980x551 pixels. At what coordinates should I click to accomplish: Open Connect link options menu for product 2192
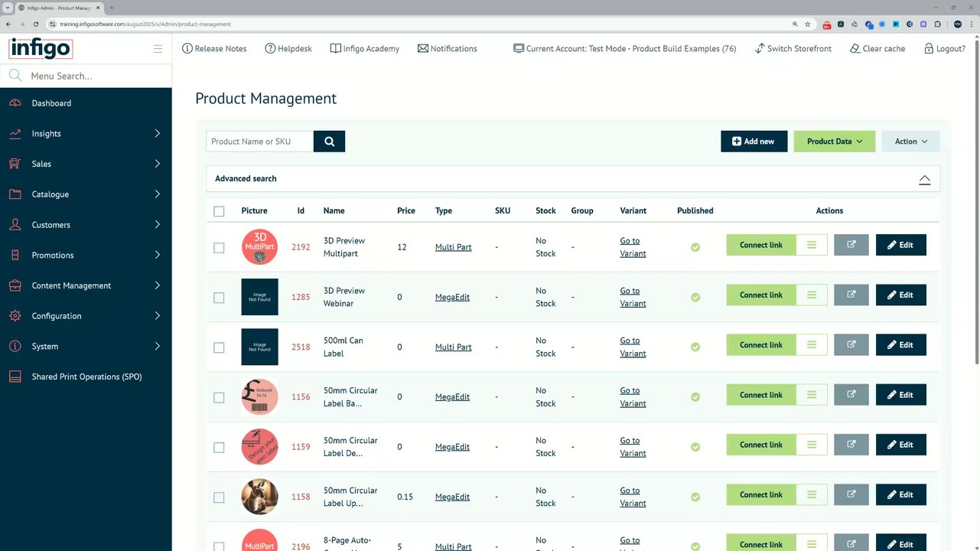coord(812,245)
